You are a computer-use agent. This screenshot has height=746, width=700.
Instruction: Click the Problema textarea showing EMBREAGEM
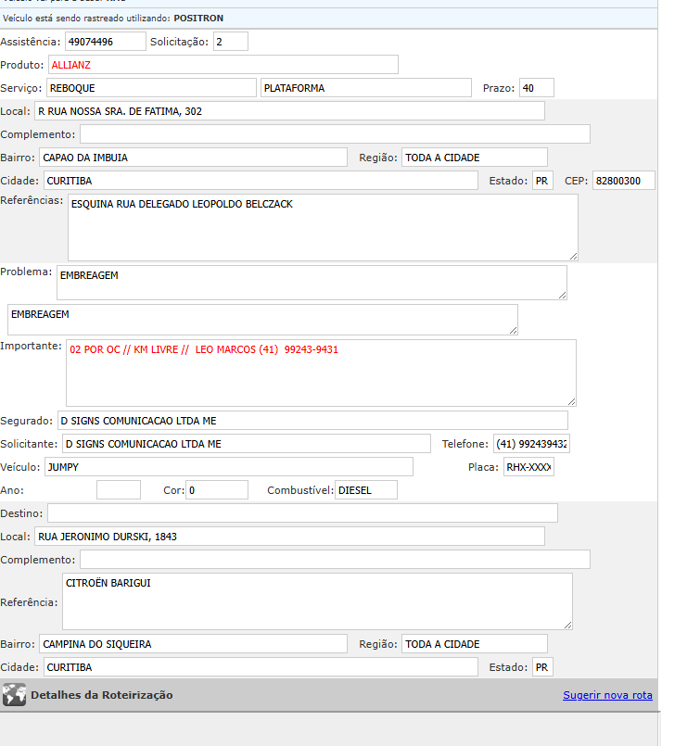pyautogui.click(x=312, y=283)
